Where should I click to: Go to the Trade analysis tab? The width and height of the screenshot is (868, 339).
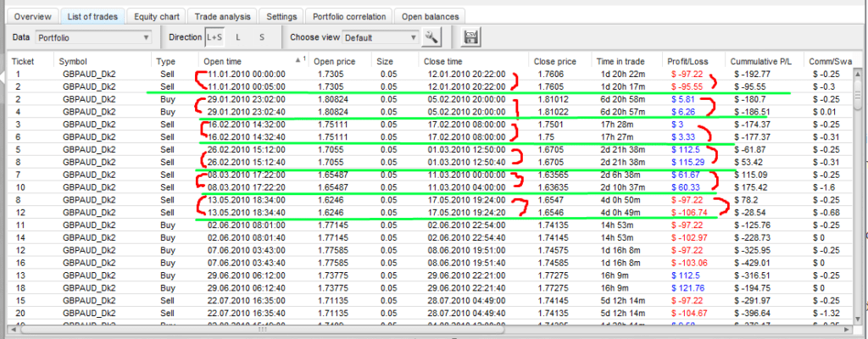[223, 17]
